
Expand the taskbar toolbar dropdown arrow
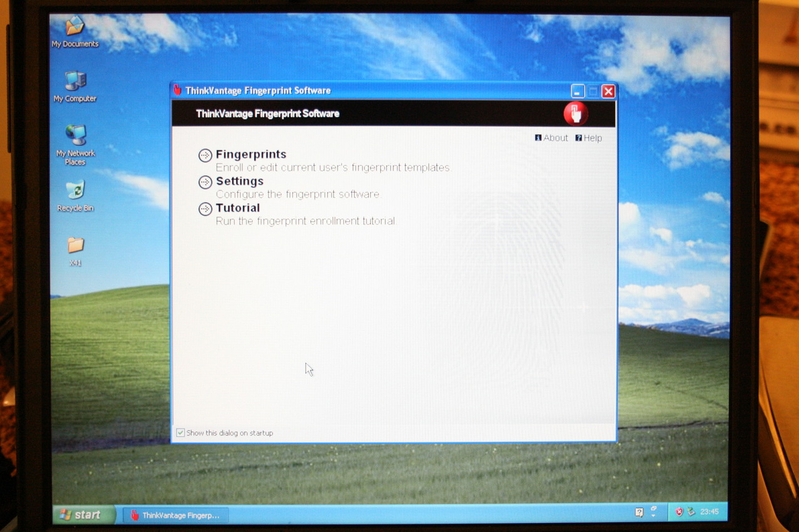click(x=654, y=516)
